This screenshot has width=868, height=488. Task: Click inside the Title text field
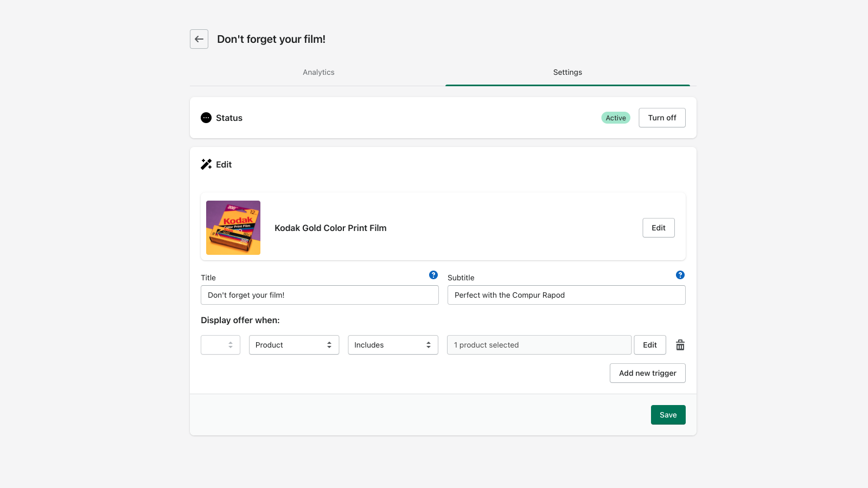[319, 295]
